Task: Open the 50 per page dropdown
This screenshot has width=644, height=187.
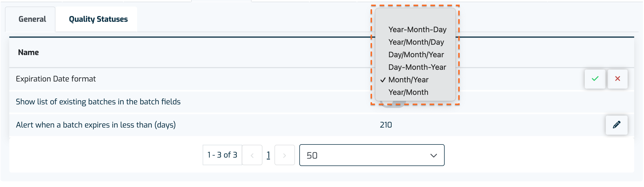Action: point(372,155)
